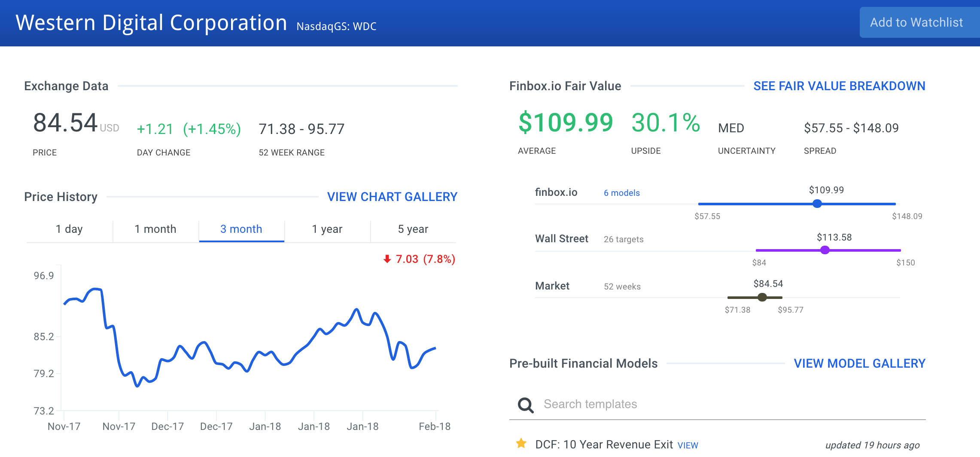
Task: Click the DCF: 10 Year Revenue Exit model
Action: pos(604,445)
